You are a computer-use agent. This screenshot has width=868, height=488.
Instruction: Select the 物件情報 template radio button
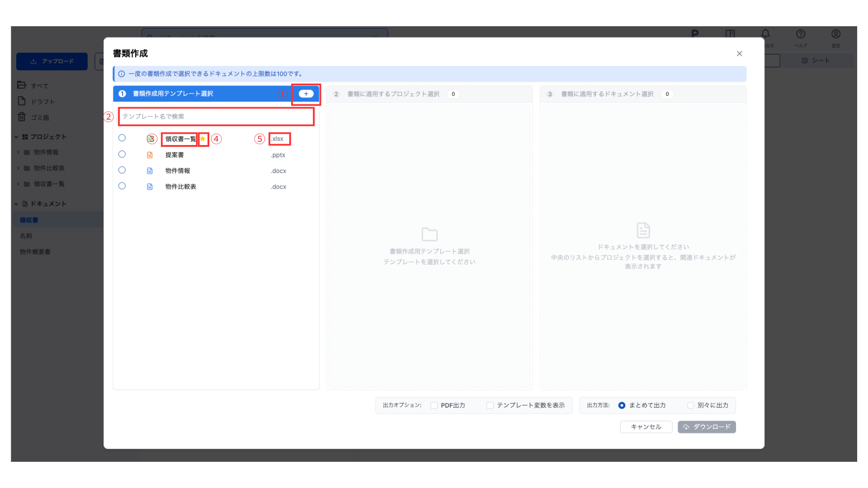[122, 170]
